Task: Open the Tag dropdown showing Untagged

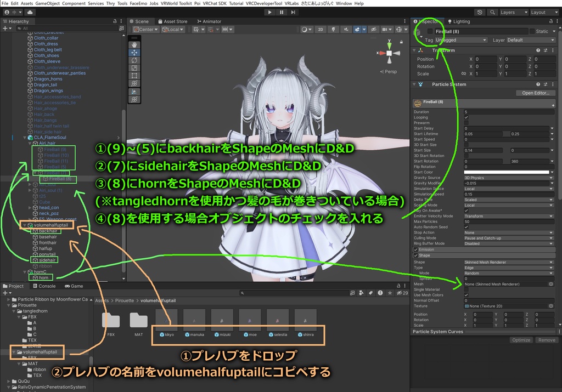Action: pyautogui.click(x=460, y=40)
